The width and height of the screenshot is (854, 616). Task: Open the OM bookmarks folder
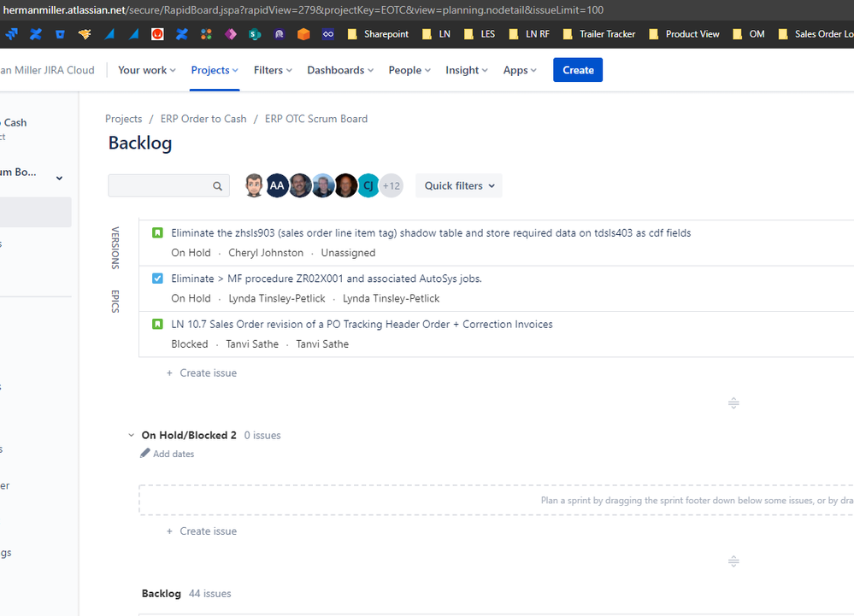tap(748, 34)
